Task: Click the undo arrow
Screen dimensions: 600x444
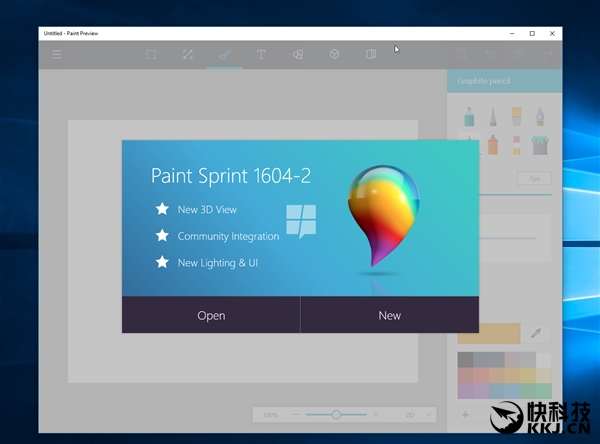Action: point(490,54)
